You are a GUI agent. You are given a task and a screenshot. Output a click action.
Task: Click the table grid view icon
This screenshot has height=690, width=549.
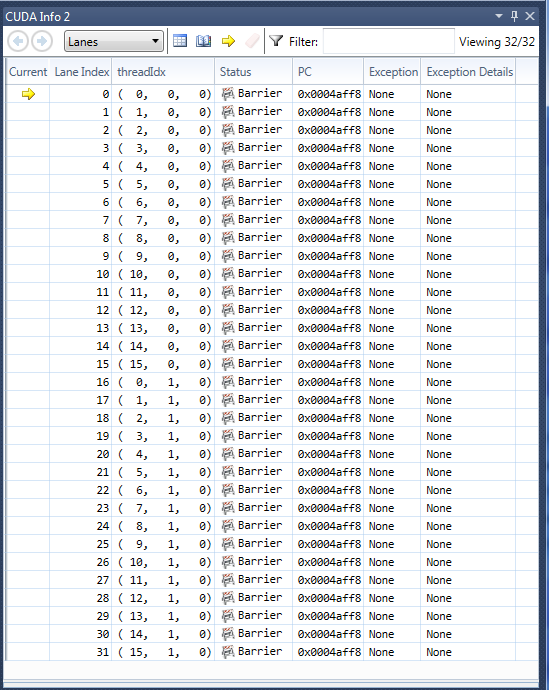point(180,41)
